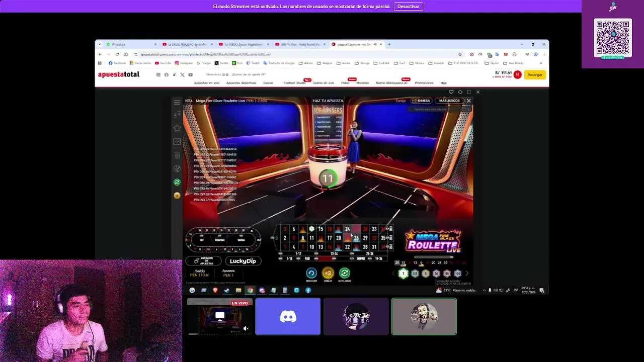Click the MESA button in game header
Image resolution: width=644 pixels, height=362 pixels.
[423, 101]
